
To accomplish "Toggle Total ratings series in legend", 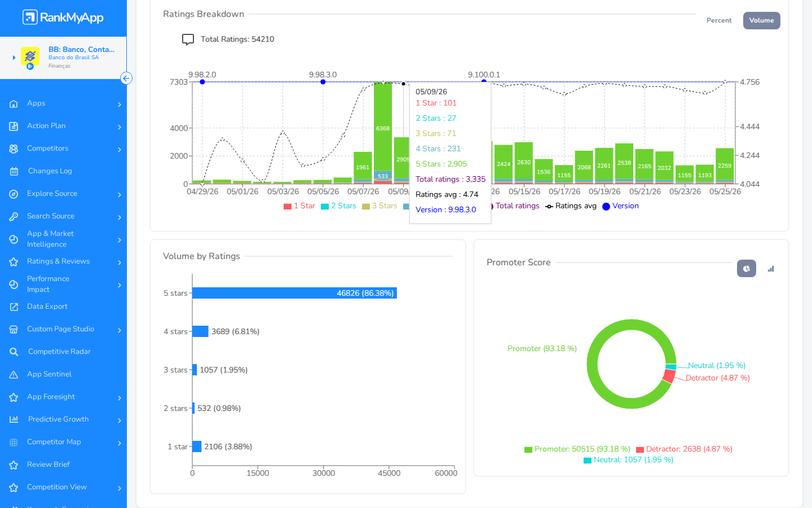I will (516, 206).
